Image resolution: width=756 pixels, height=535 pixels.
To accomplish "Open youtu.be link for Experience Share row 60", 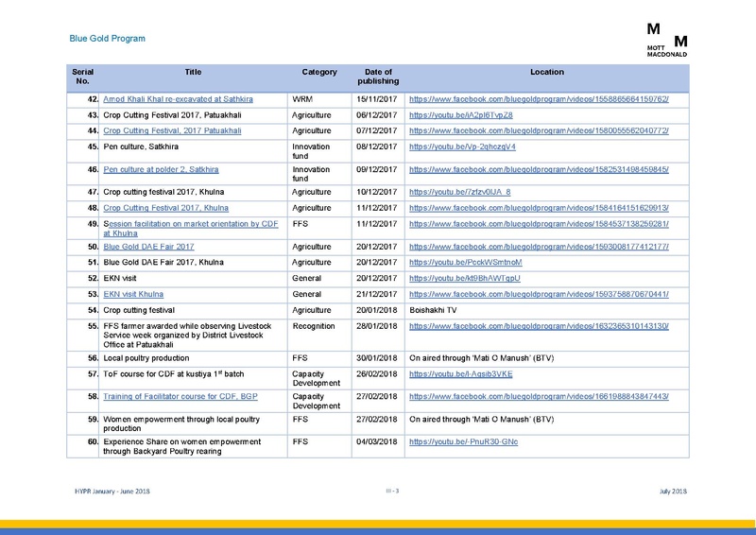I will pos(463,441).
